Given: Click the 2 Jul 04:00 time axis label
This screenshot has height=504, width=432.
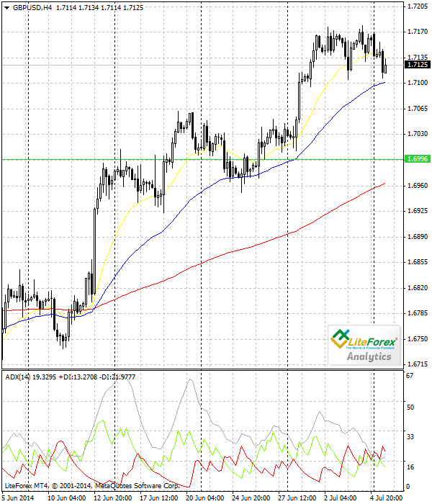Looking at the screenshot, I should pyautogui.click(x=343, y=498).
